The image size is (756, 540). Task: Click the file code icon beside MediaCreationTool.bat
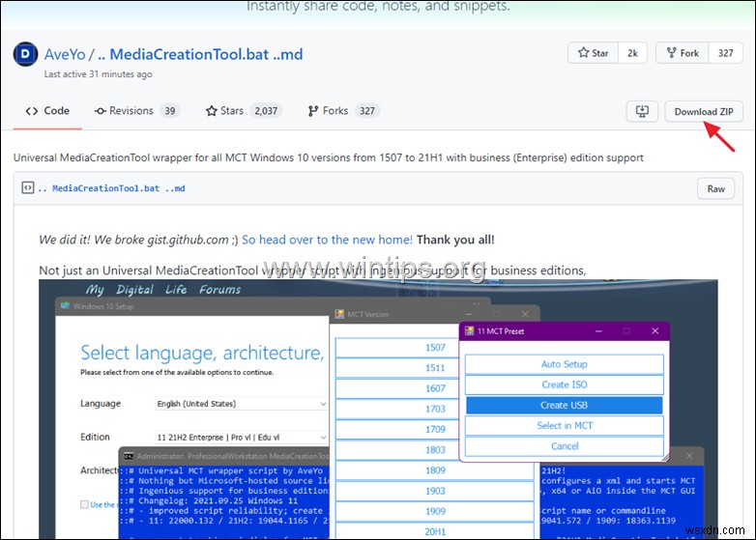[28, 188]
